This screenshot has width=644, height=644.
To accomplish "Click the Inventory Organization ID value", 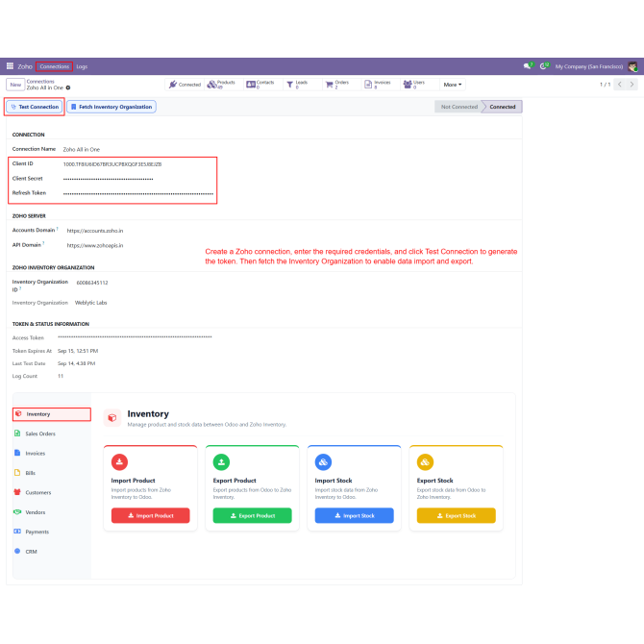I will tap(92, 283).
